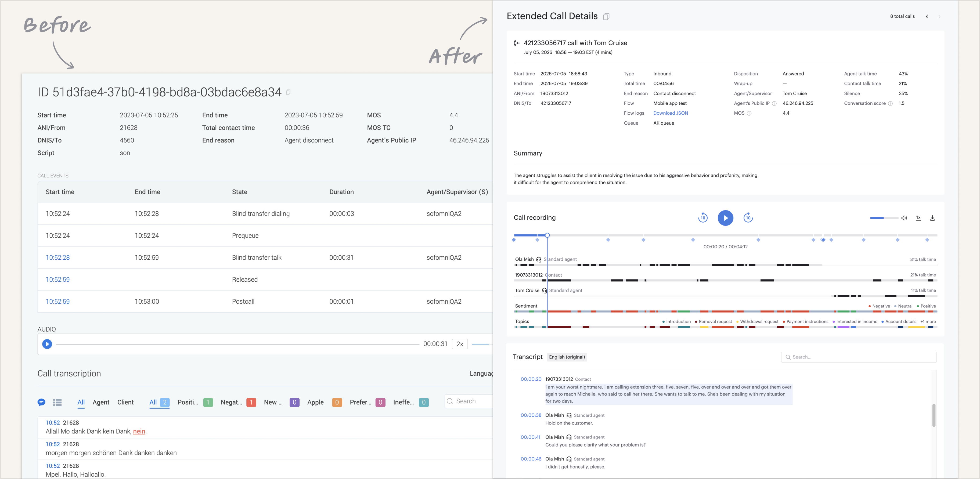Viewport: 980px width, 479px height.
Task: Jump to transcript timestamp 00:00:38
Action: tap(531, 415)
